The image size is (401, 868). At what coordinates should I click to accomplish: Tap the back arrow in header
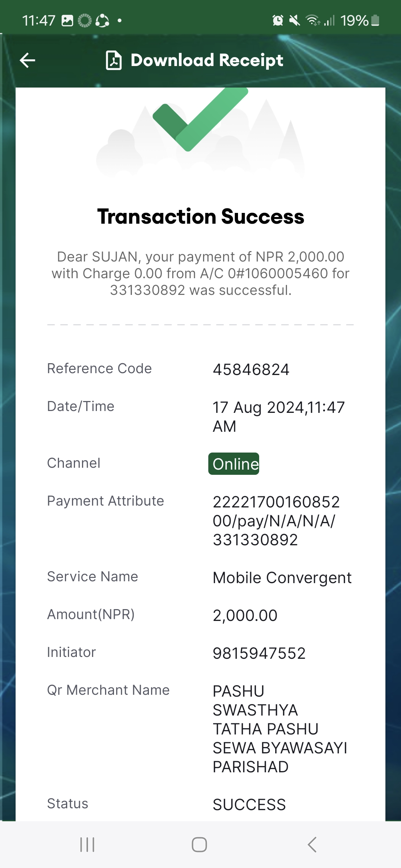tap(27, 60)
